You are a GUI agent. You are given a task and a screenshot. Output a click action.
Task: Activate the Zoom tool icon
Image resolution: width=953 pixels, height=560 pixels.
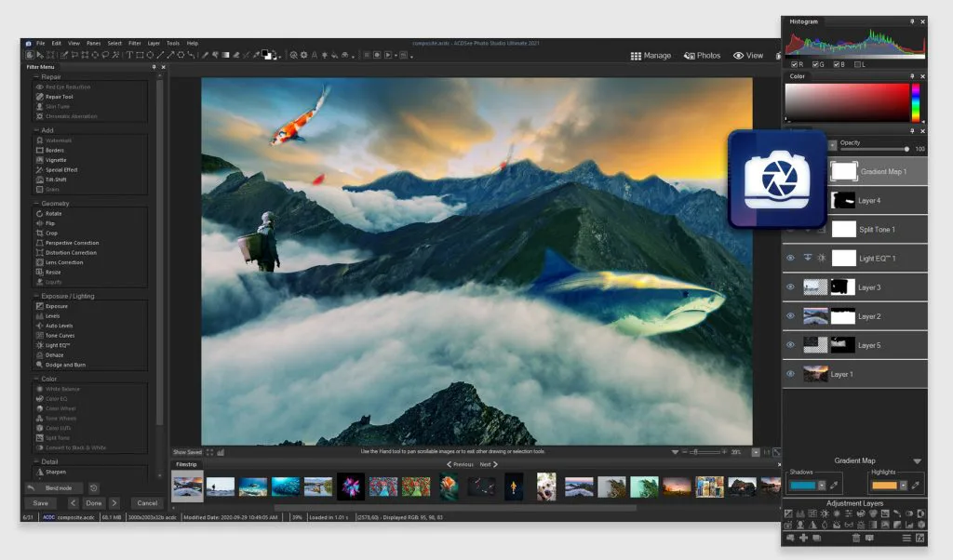coord(293,55)
